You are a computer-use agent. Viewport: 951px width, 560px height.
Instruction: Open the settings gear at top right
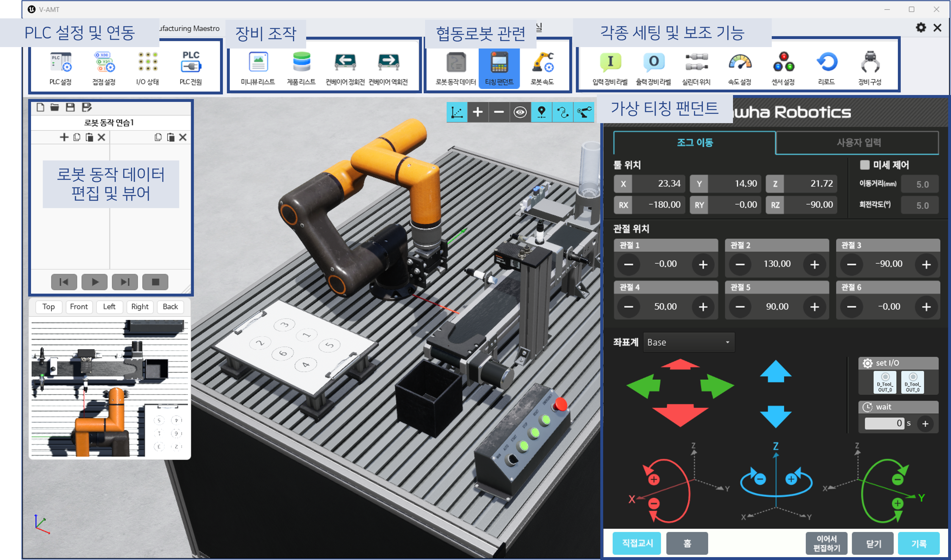point(921,28)
